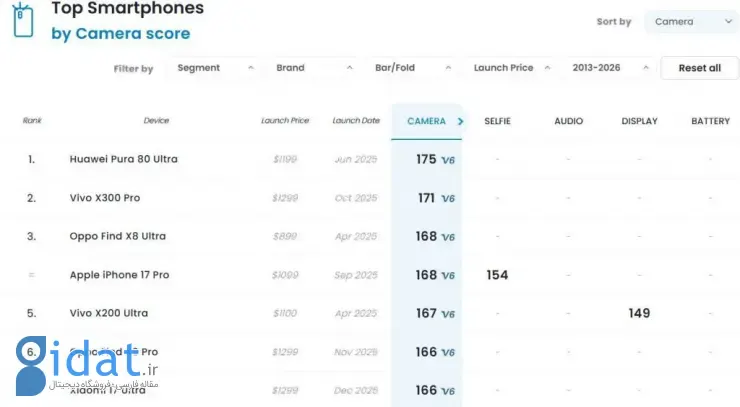Select the DISPLAY score column

pyautogui.click(x=639, y=121)
